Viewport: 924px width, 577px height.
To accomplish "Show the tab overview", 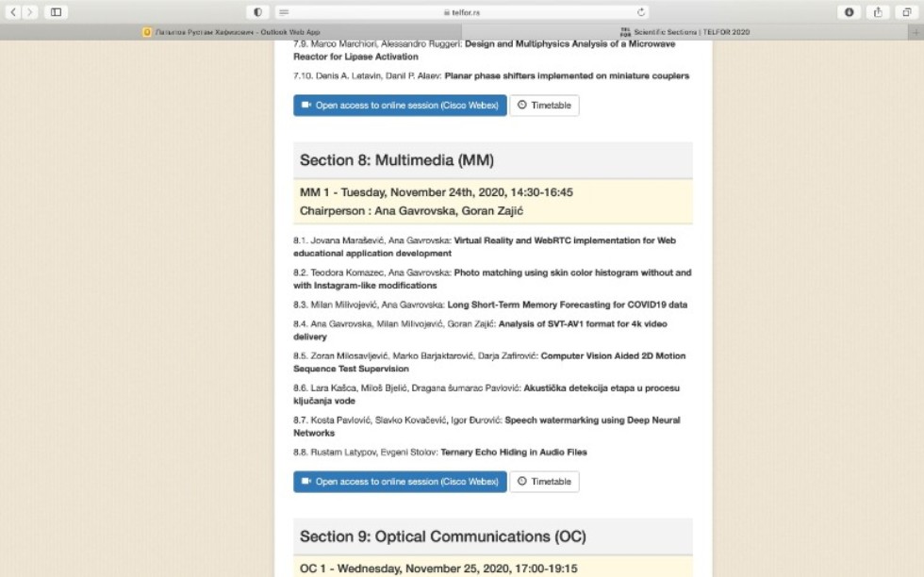I will (906, 12).
